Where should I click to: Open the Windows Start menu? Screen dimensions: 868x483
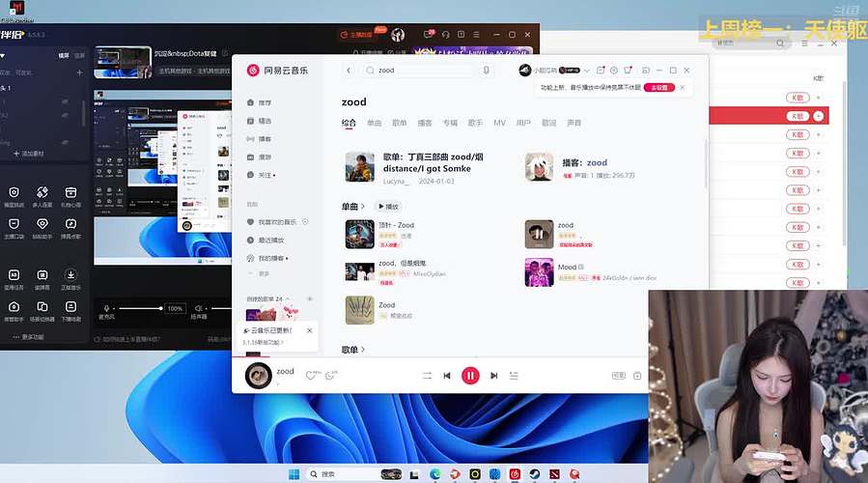[x=294, y=474]
